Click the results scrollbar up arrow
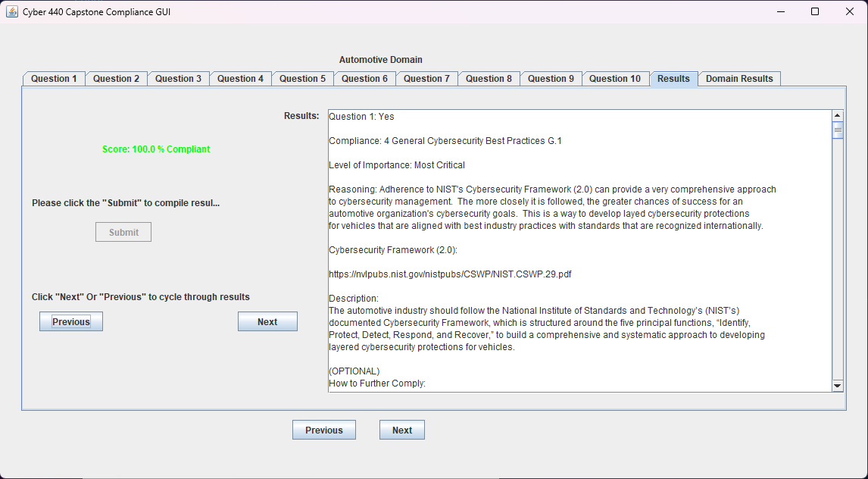The height and width of the screenshot is (479, 868). point(838,116)
